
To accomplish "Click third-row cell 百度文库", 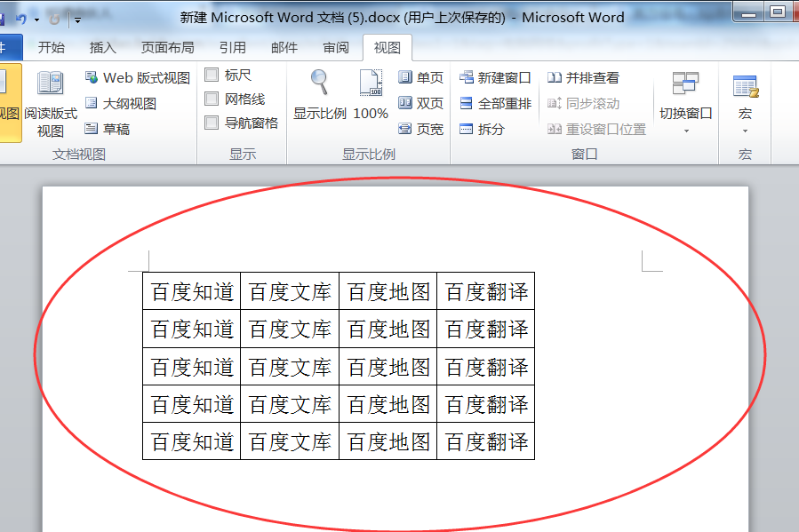I will pos(290,367).
